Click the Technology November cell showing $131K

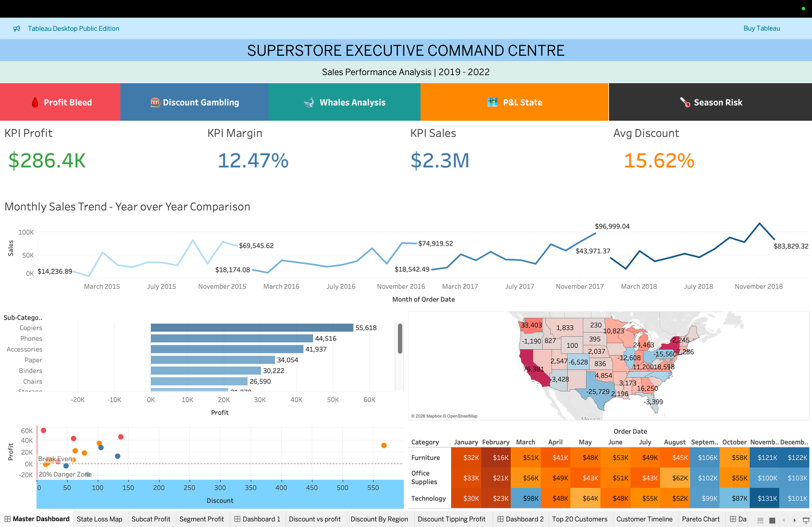[x=764, y=498]
